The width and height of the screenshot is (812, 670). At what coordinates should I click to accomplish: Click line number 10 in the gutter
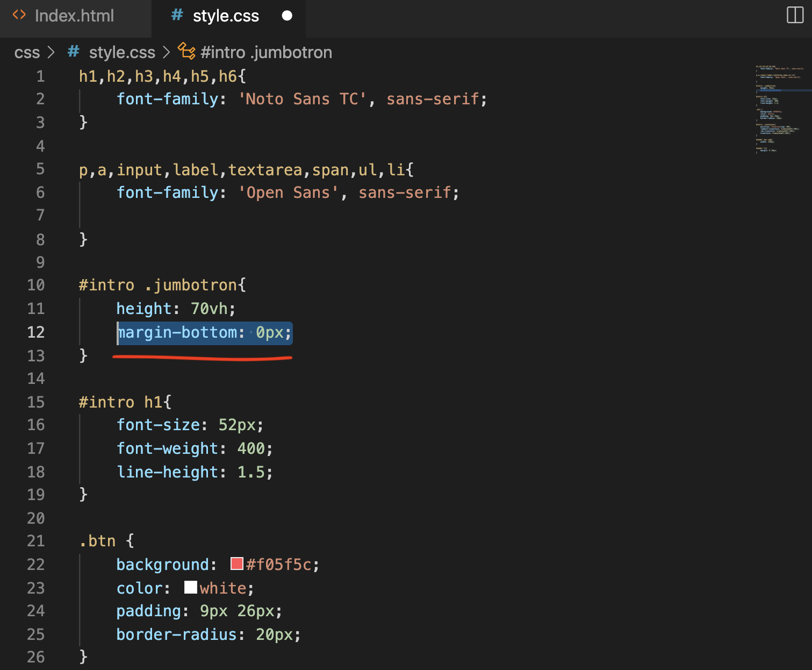click(36, 285)
